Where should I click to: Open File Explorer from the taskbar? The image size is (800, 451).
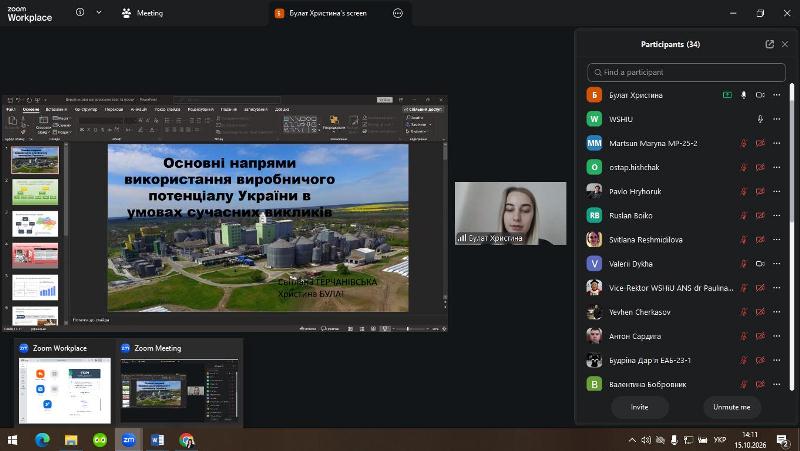(70, 440)
